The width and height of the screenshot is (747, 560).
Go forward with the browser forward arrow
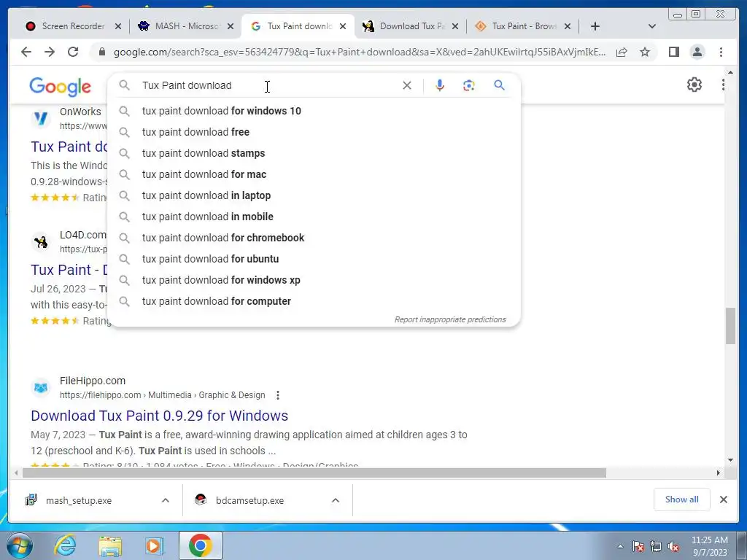point(50,52)
